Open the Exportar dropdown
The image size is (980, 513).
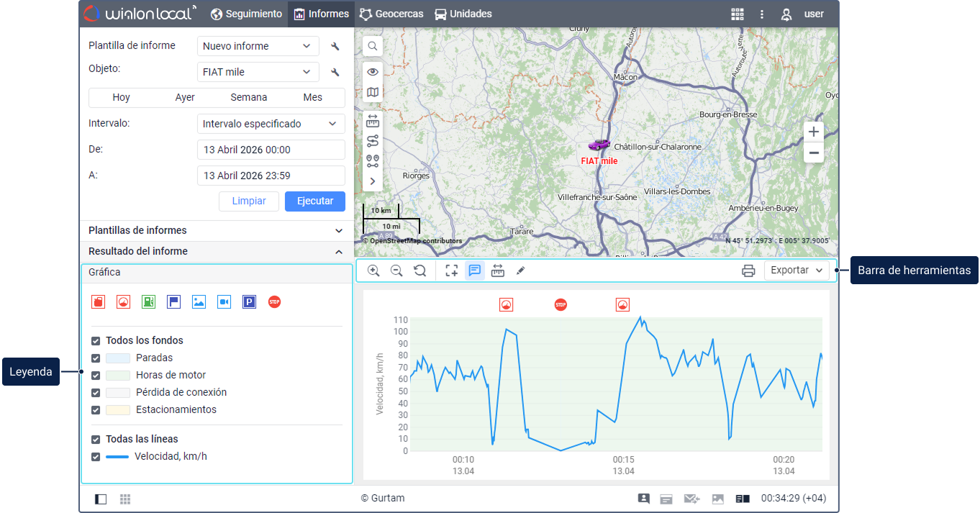point(797,271)
